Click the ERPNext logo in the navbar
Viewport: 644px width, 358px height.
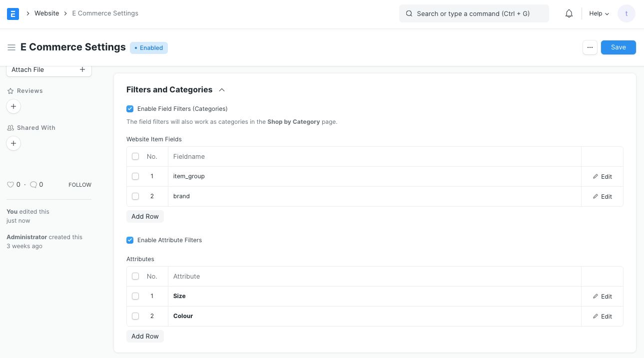(x=12, y=13)
